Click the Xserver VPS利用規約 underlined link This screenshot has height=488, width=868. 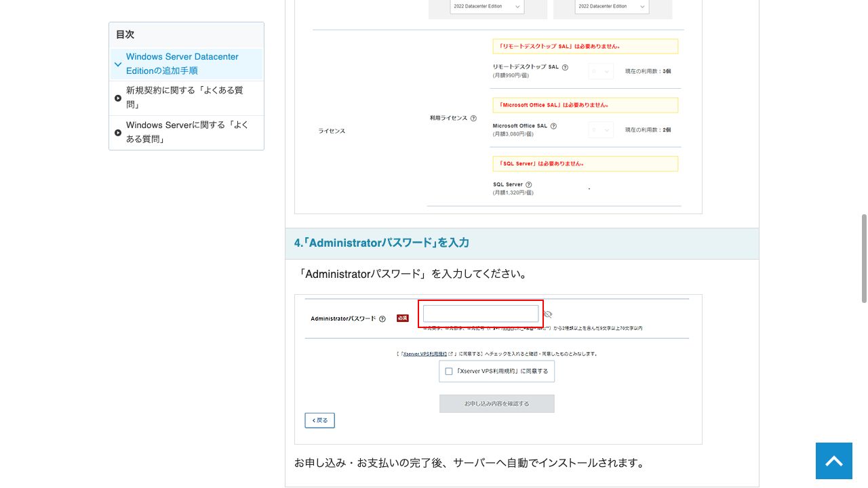(x=425, y=354)
